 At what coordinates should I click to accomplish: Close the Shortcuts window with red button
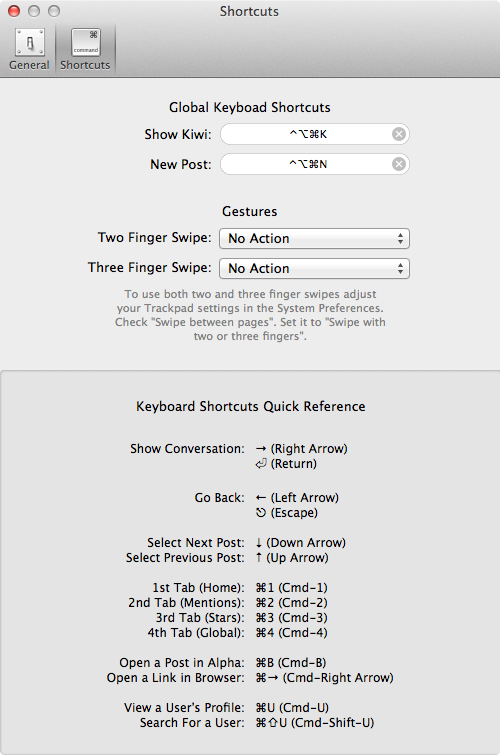(x=14, y=11)
